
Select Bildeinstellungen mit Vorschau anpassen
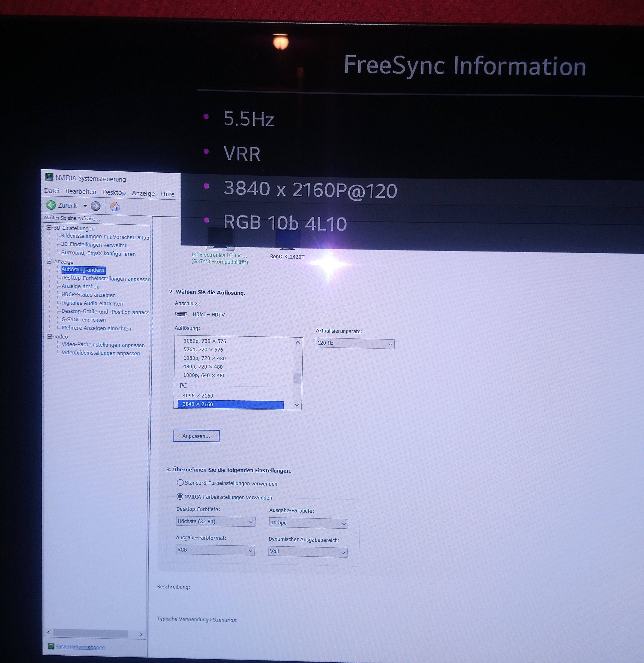[x=105, y=237]
